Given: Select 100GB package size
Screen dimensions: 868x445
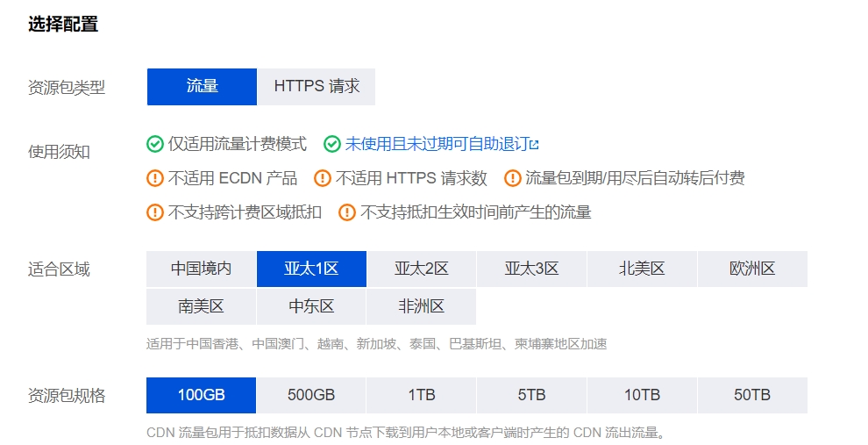Looking at the screenshot, I should click(201, 395).
